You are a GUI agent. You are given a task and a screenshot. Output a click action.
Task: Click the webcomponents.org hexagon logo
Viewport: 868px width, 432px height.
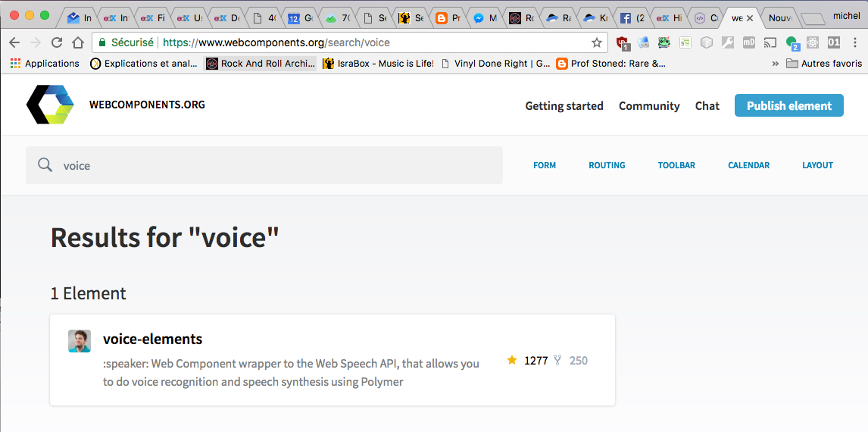[51, 104]
